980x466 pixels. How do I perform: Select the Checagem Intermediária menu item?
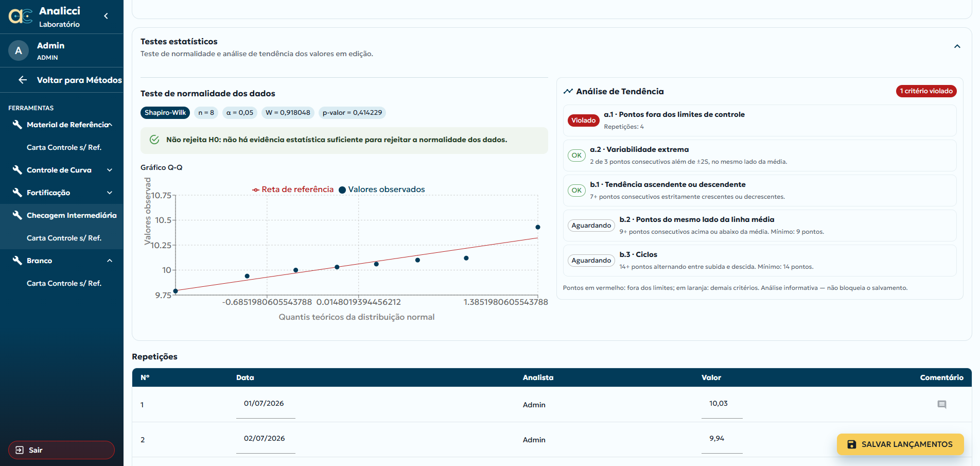click(62, 215)
